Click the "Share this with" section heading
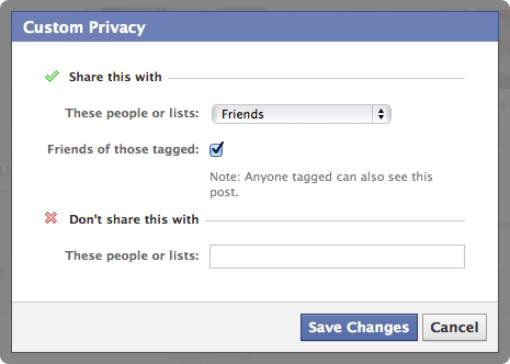Viewport: 510px width, 364px height. (x=115, y=77)
